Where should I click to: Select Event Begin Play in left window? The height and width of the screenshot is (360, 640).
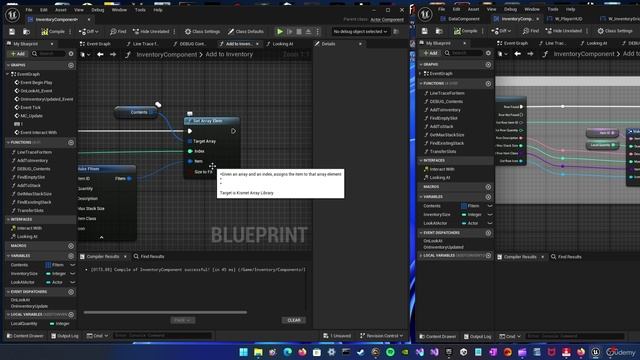(x=36, y=82)
